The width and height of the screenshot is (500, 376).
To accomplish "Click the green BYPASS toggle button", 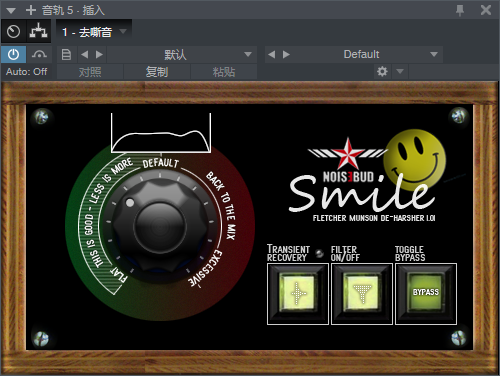I will coord(426,293).
